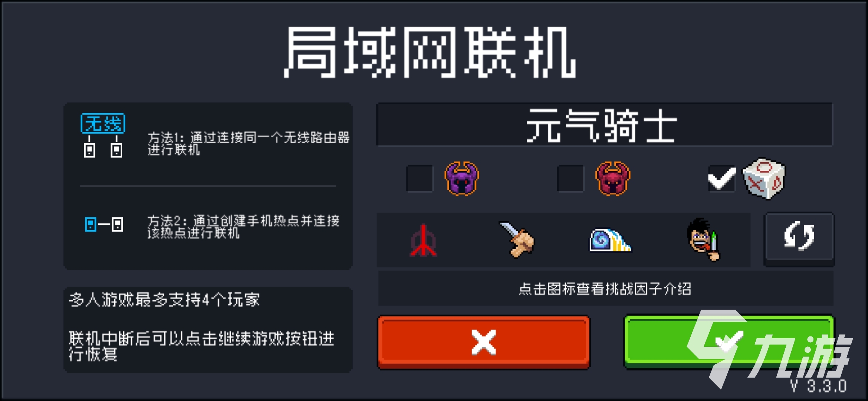Click the 点击图标查看挑战因子介绍 hint bar

click(605, 288)
